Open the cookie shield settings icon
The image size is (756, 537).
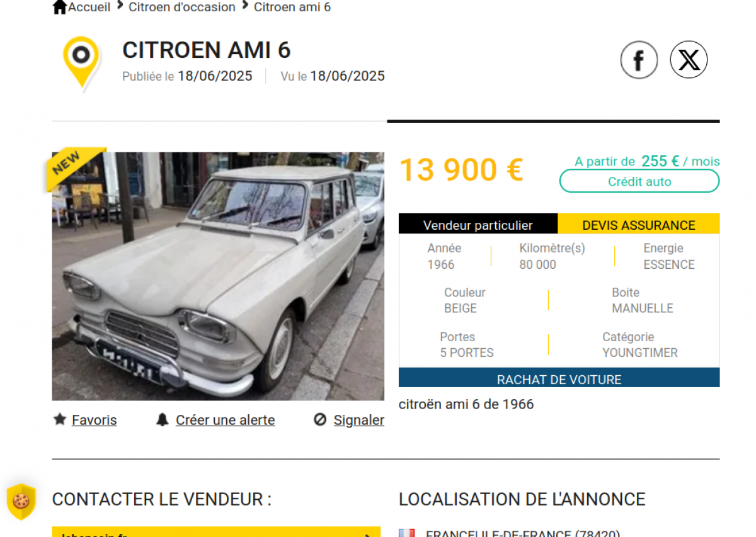(21, 501)
